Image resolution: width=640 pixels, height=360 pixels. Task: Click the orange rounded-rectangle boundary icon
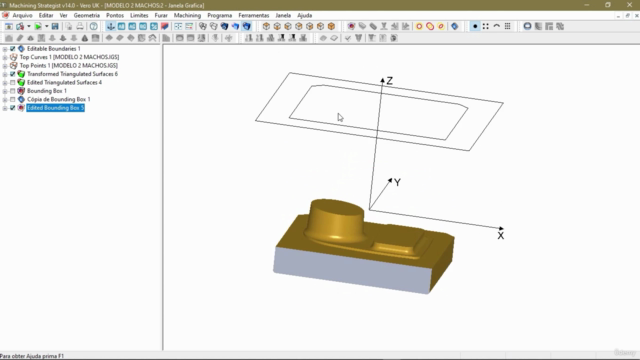tap(430, 27)
